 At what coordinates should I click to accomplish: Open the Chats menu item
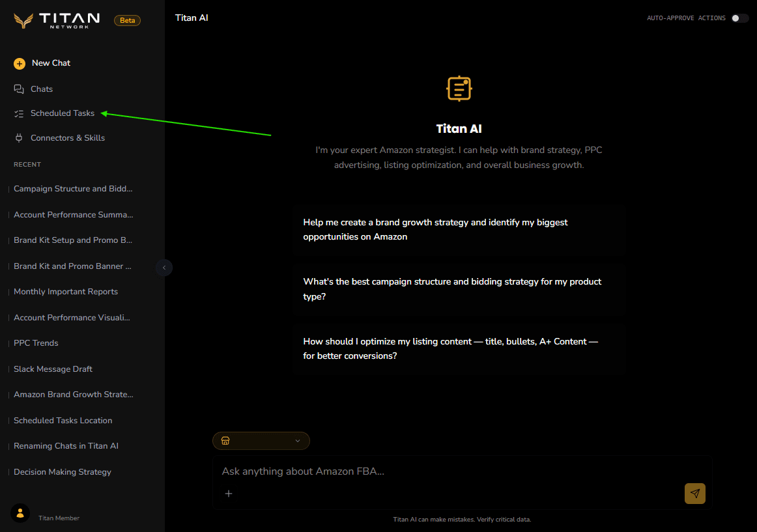(x=33, y=89)
